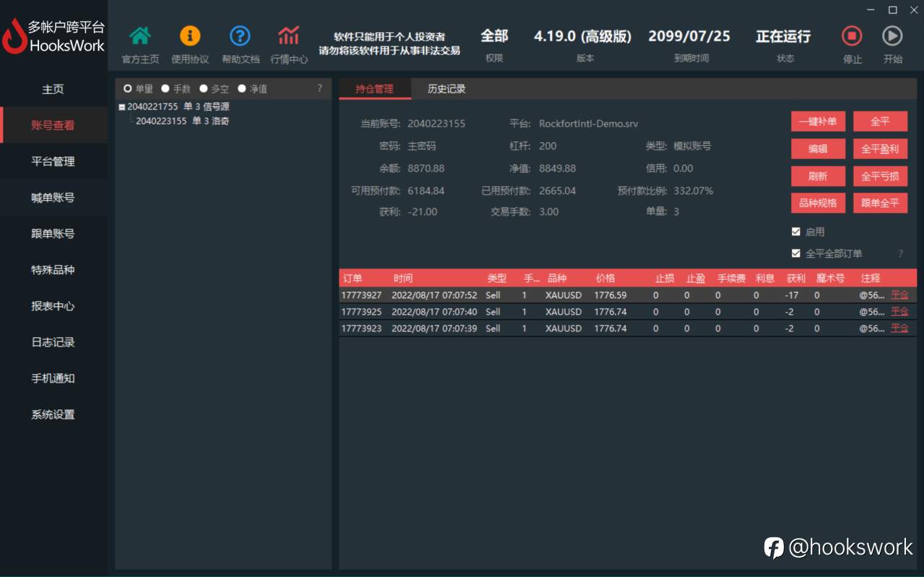Screen dimensions: 924x577
Task: Select order number 17773923 cell
Action: tap(362, 328)
